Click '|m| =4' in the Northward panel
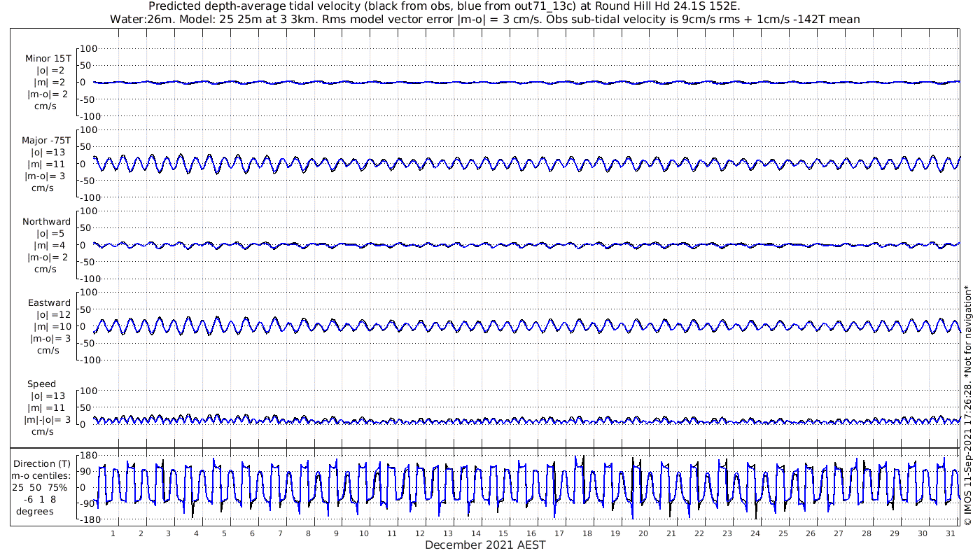Screen dimensions: 980x560 pyautogui.click(x=50, y=246)
